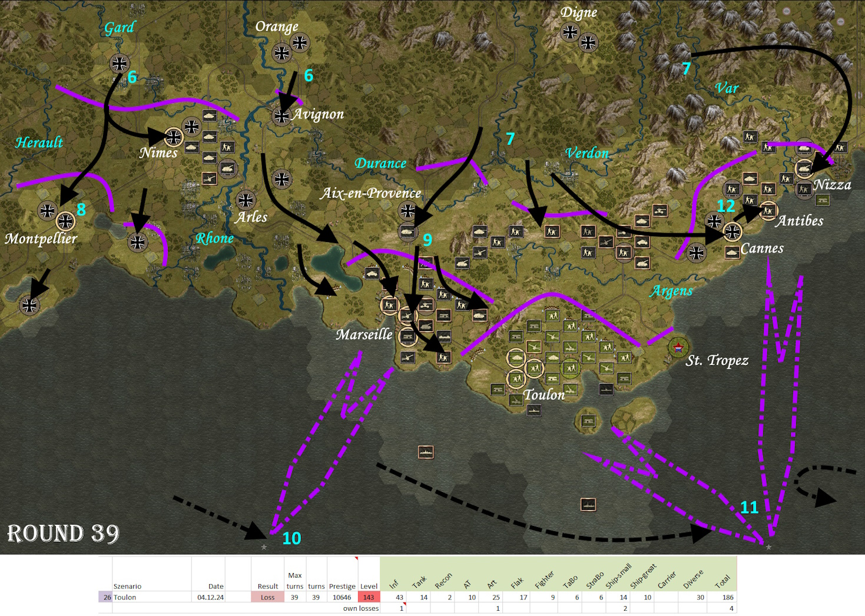
Task: Select the own losses row label
Action: pyautogui.click(x=361, y=608)
